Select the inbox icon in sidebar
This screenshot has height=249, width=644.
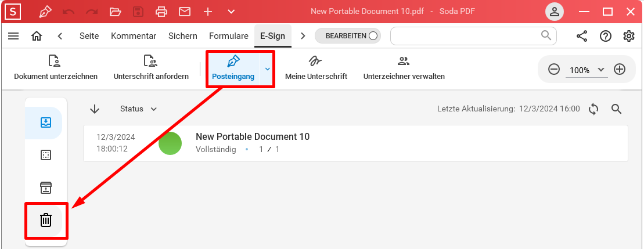pyautogui.click(x=46, y=122)
